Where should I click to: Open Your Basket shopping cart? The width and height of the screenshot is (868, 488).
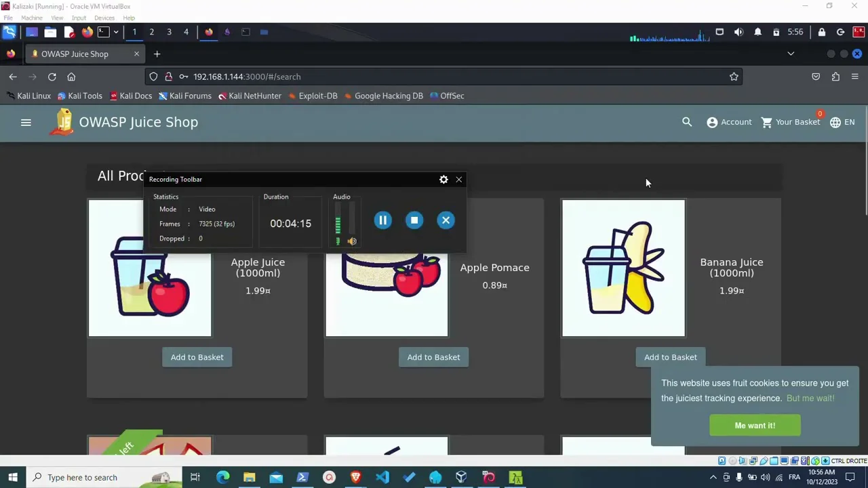790,122
